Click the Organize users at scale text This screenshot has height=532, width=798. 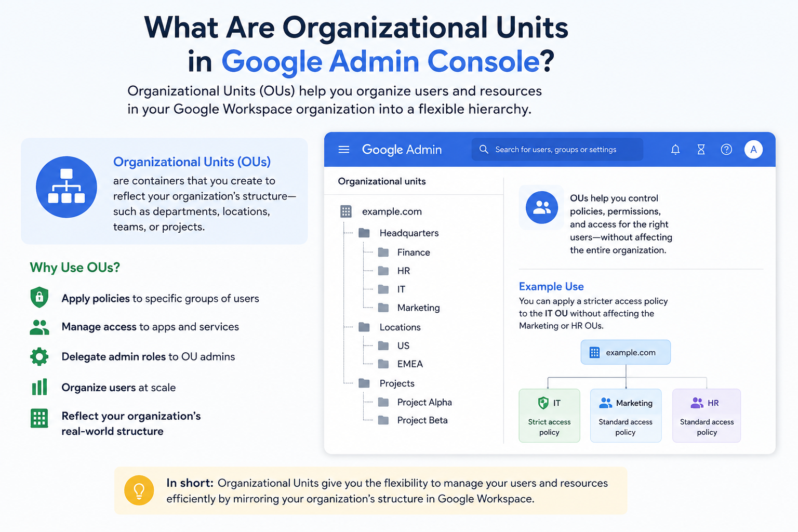click(118, 388)
